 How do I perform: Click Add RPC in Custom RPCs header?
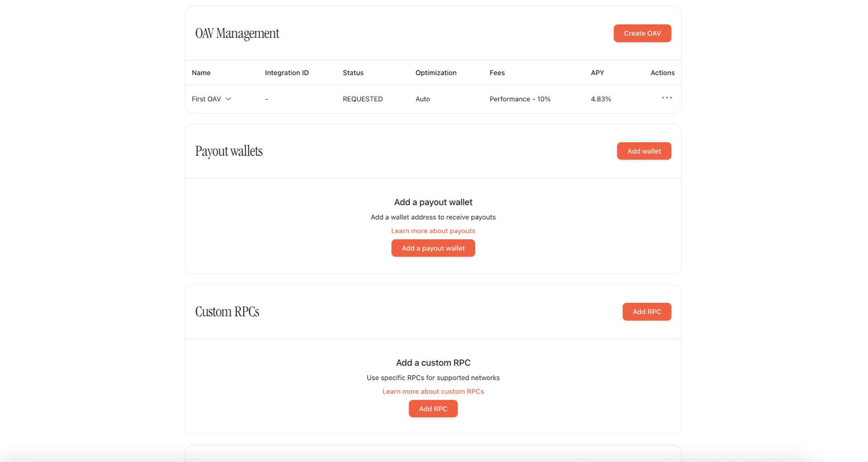pyautogui.click(x=647, y=312)
